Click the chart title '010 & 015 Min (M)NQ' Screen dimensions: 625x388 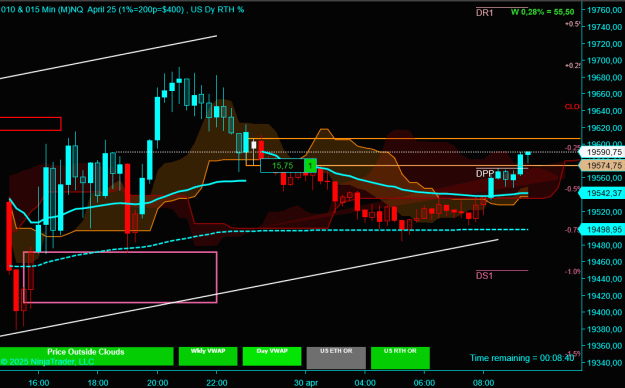[42, 10]
